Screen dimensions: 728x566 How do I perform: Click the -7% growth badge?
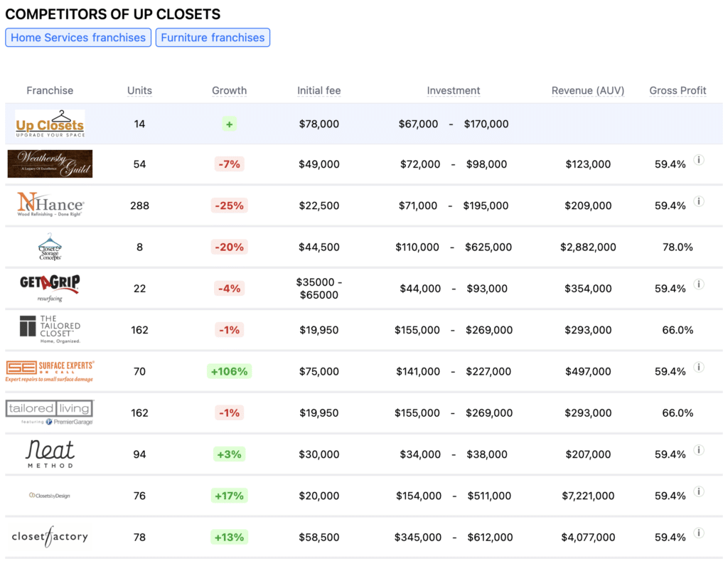point(230,164)
